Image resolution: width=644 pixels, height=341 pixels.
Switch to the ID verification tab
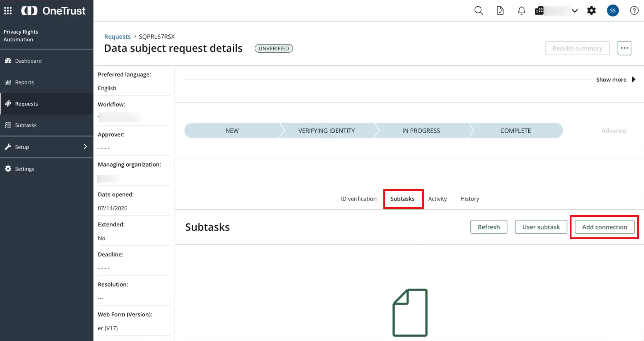click(359, 199)
